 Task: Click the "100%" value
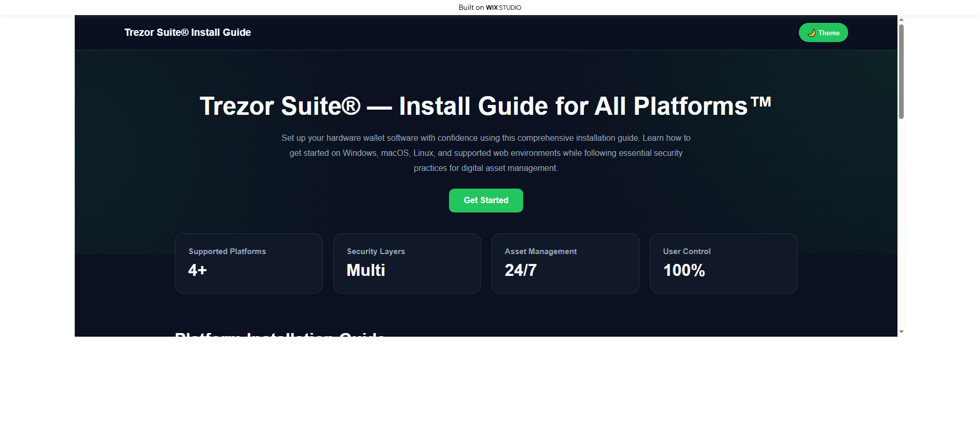684,270
